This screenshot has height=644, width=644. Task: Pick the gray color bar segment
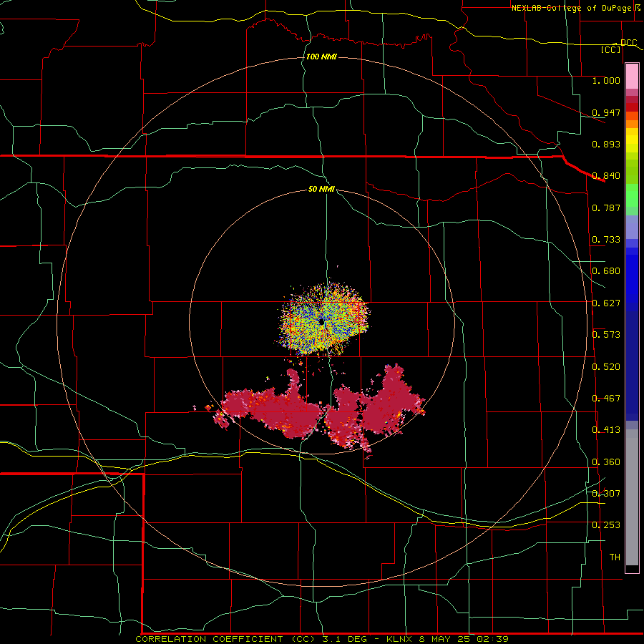coord(632,497)
